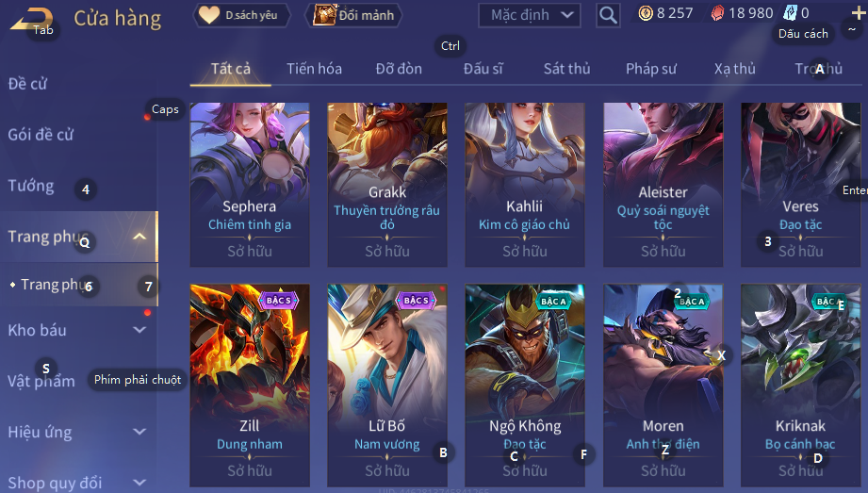868x493 pixels.
Task: Expand the Hiệu ứng section
Action: tap(139, 432)
